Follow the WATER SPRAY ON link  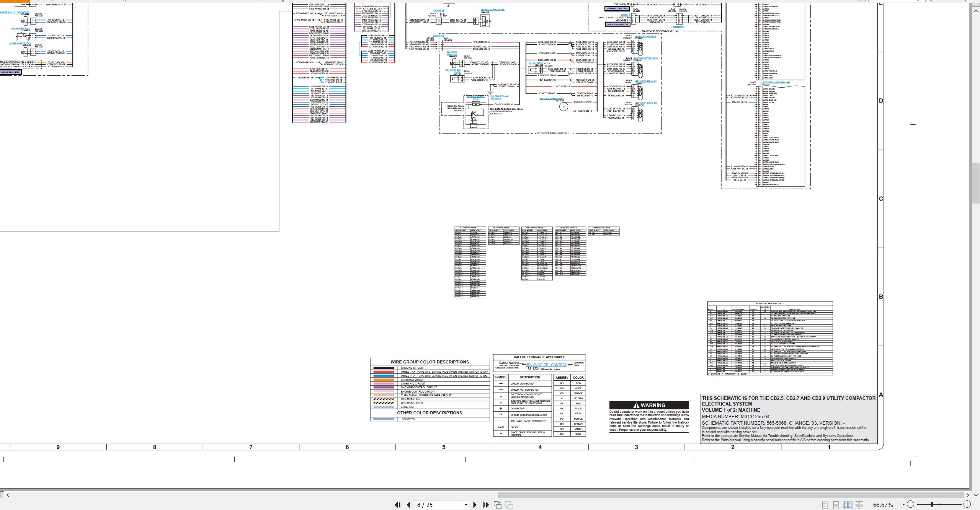point(646,81)
